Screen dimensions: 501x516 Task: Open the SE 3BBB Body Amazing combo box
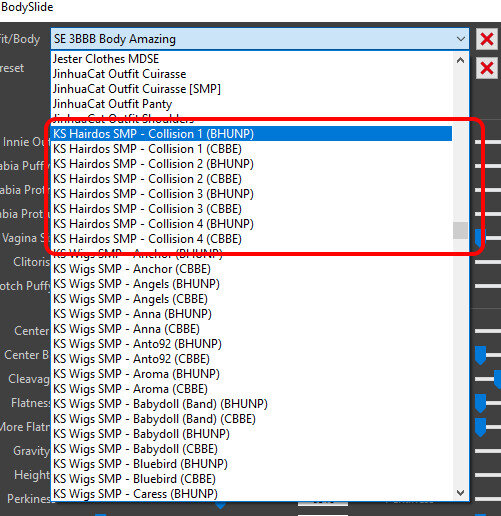[260, 39]
